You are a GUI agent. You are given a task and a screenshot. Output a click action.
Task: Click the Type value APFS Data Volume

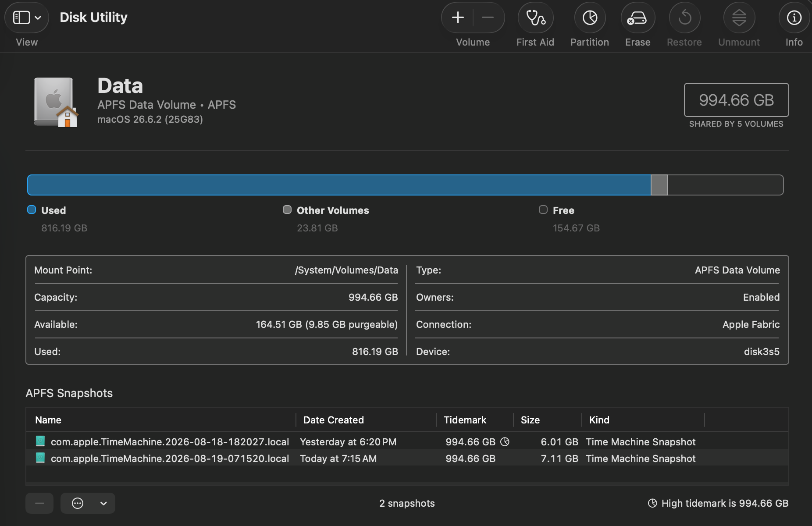tap(737, 270)
